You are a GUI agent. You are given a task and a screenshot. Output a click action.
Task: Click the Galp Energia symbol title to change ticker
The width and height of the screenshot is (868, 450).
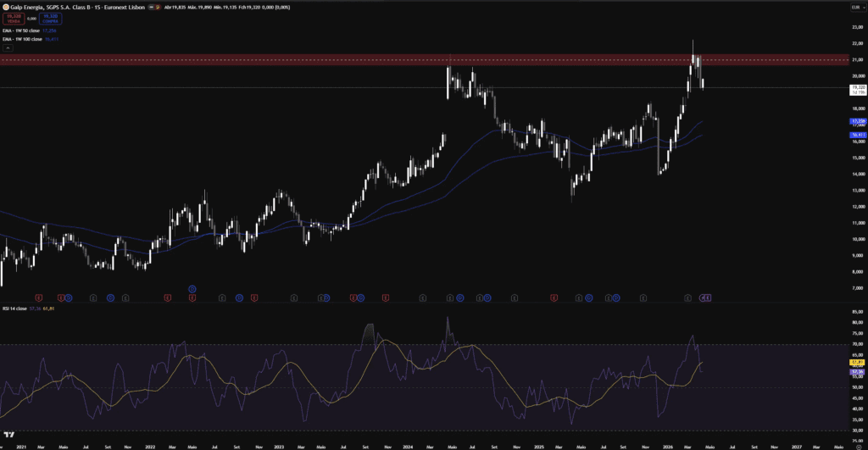coord(72,7)
